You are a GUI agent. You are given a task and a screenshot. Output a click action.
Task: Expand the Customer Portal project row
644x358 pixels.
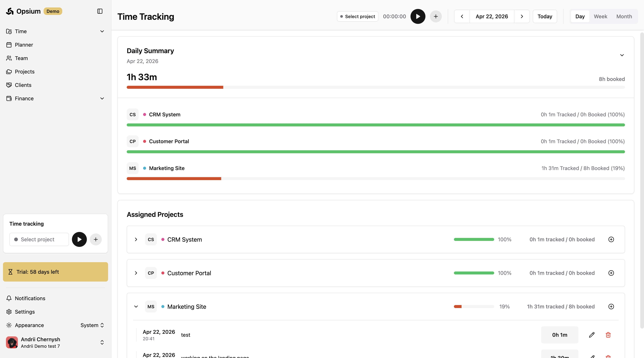136,273
